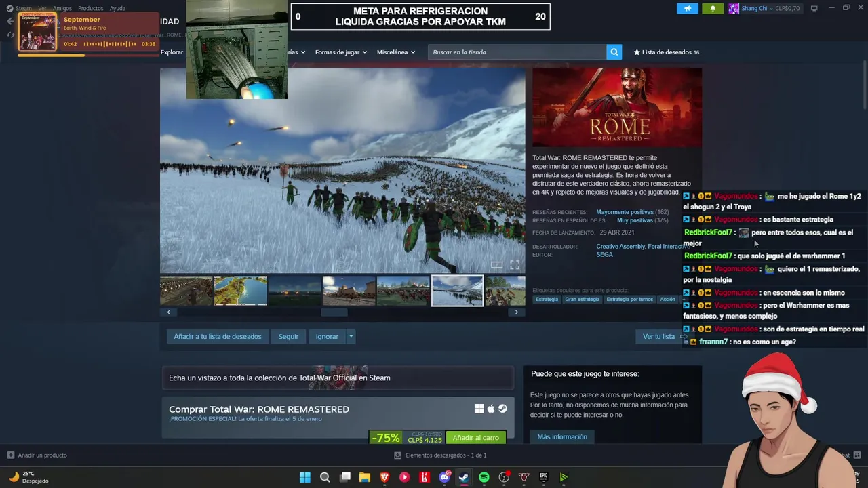Select the 'Gran estrategia' tag
The width and height of the screenshot is (868, 488).
583,299
